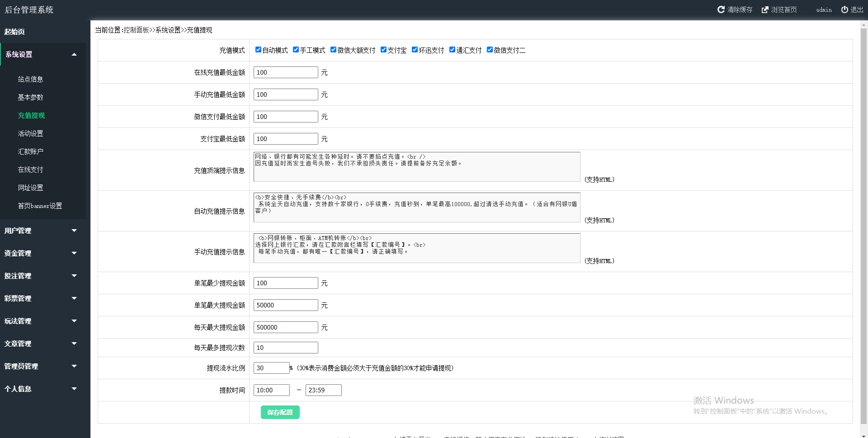Click the 退出 power icon

(x=844, y=9)
